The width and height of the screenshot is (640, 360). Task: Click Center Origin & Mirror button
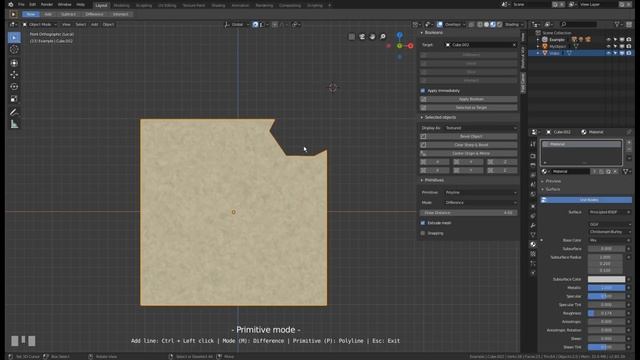469,153
